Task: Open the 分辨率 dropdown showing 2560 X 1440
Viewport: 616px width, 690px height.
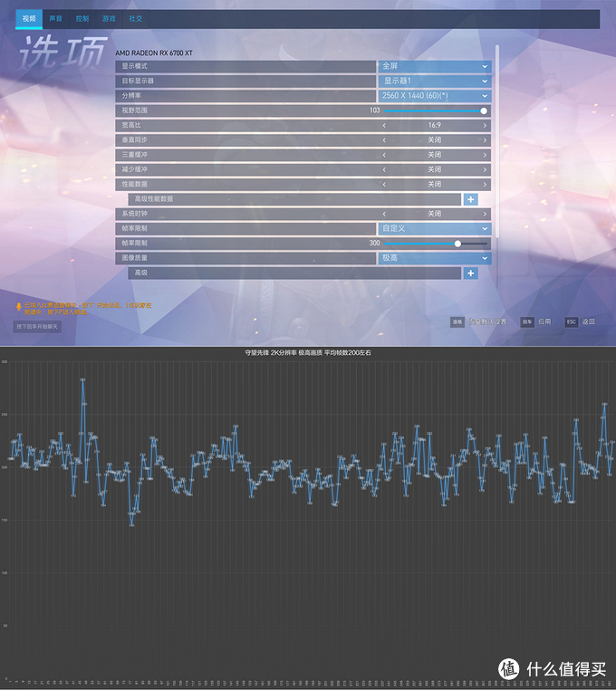Action: pyautogui.click(x=434, y=96)
